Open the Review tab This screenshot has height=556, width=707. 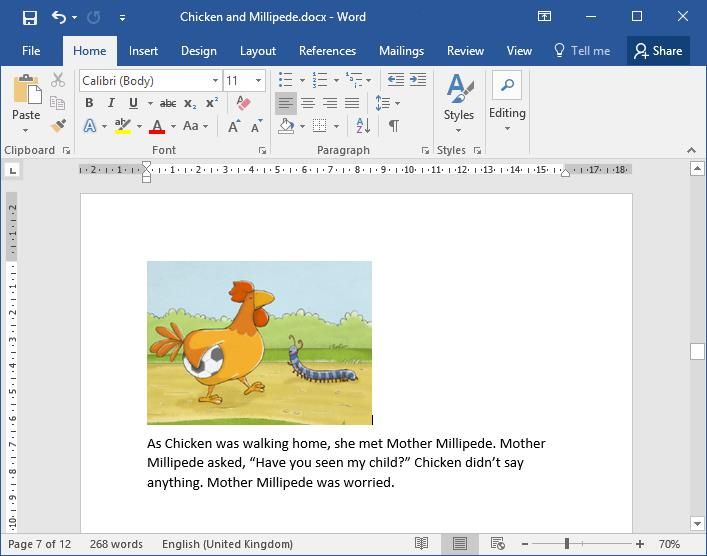465,51
